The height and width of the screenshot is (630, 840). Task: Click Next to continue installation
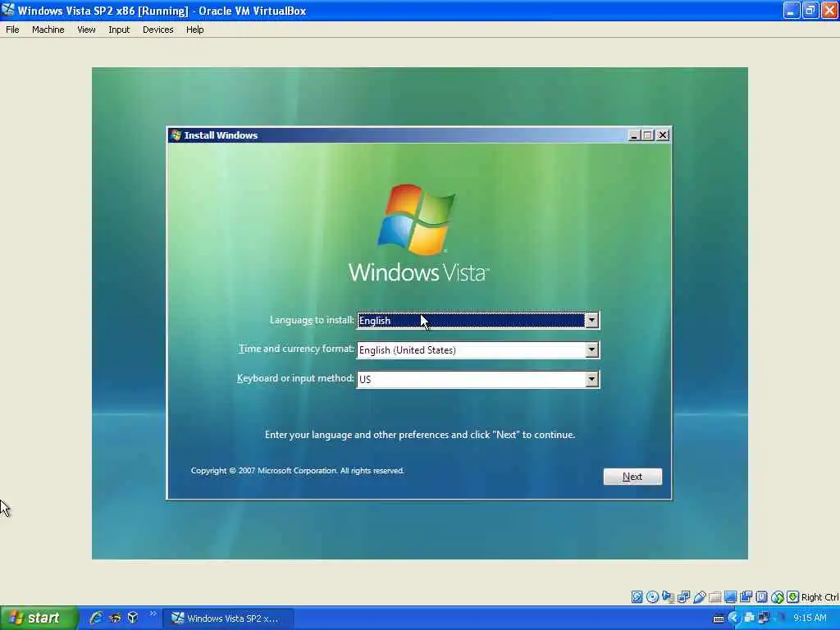(632, 477)
